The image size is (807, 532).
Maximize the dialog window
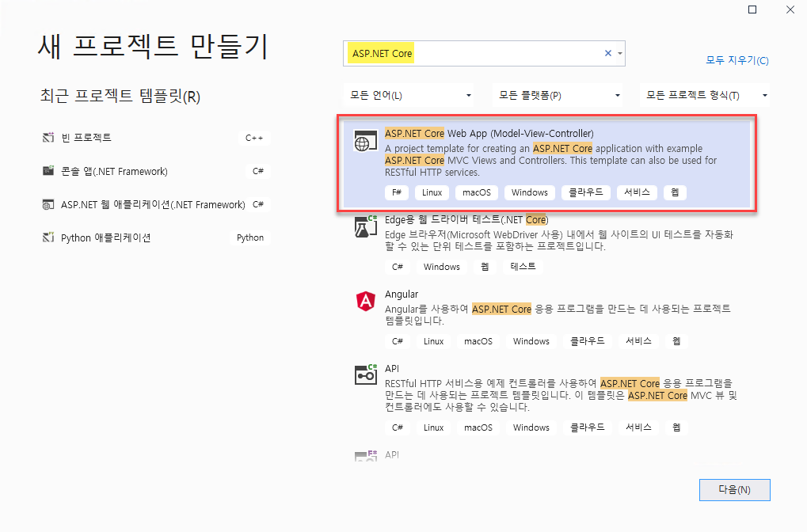(752, 9)
